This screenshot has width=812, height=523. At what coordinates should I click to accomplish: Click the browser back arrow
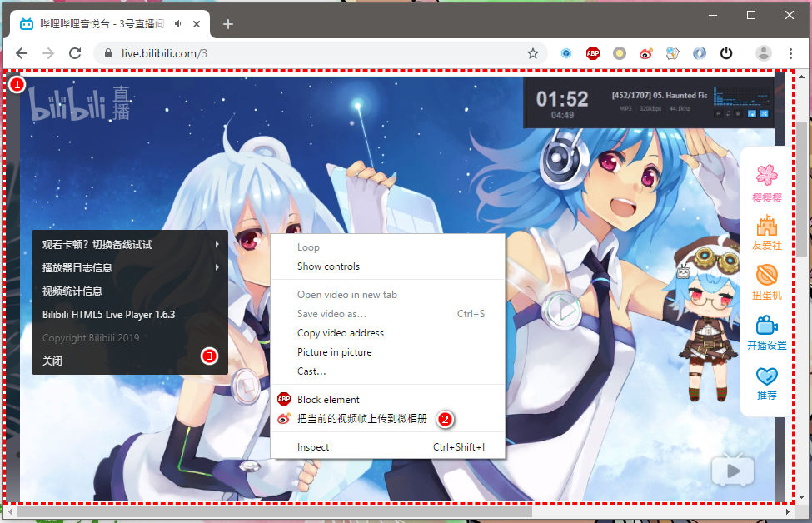click(x=21, y=53)
